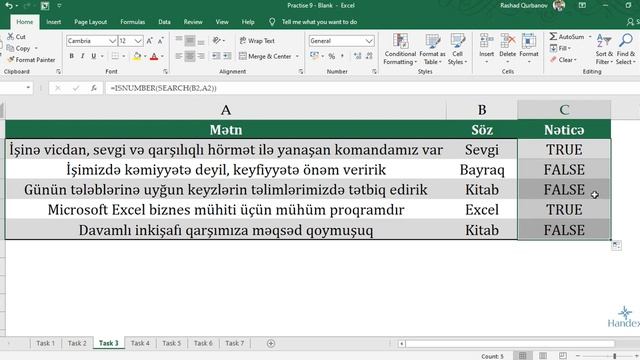Open the View ribbon tab
The height and width of the screenshot is (360, 640).
(222, 22)
